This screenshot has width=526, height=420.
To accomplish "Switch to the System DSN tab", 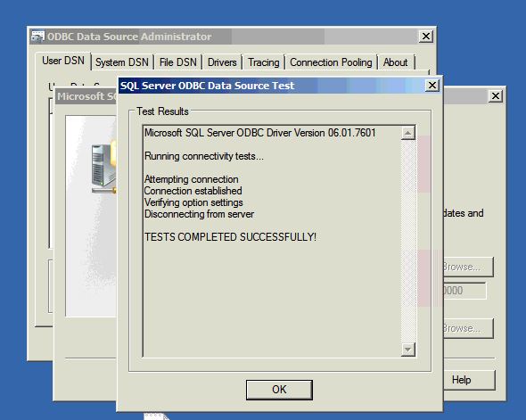I will click(122, 62).
